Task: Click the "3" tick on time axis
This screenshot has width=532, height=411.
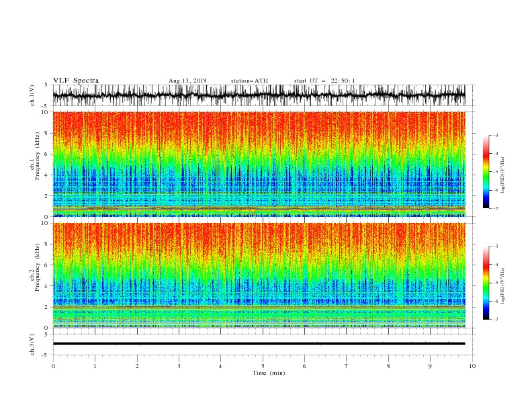Action: (x=179, y=366)
